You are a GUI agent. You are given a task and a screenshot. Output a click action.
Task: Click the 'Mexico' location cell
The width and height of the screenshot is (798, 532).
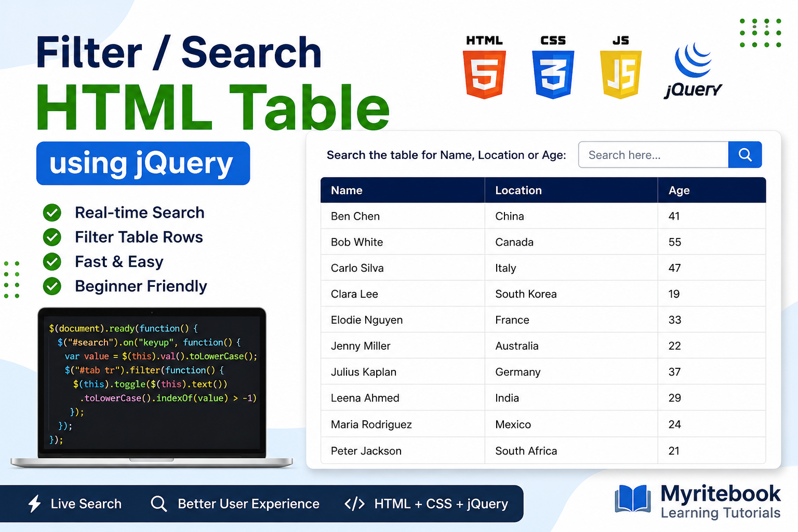click(x=571, y=424)
